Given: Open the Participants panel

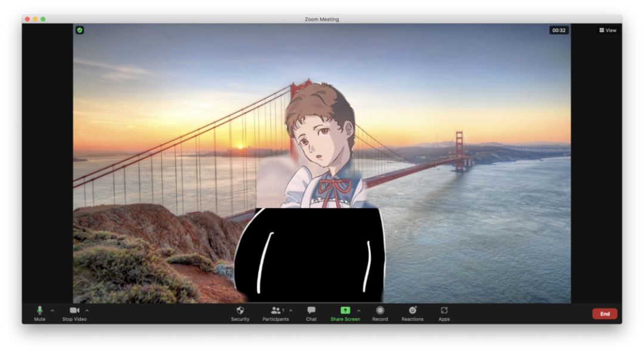Looking at the screenshot, I should [x=275, y=314].
